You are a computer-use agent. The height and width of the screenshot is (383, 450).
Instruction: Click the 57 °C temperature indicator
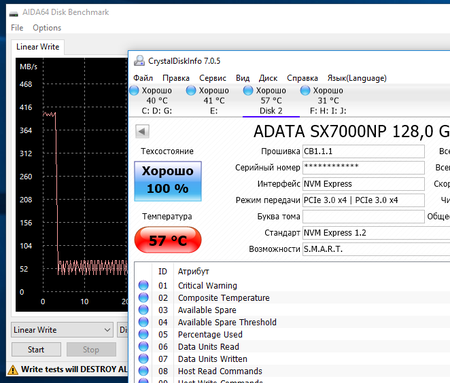168,240
